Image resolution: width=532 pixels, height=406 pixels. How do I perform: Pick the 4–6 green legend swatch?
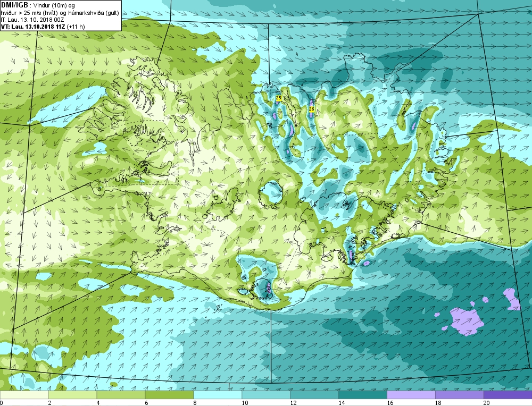click(121, 395)
